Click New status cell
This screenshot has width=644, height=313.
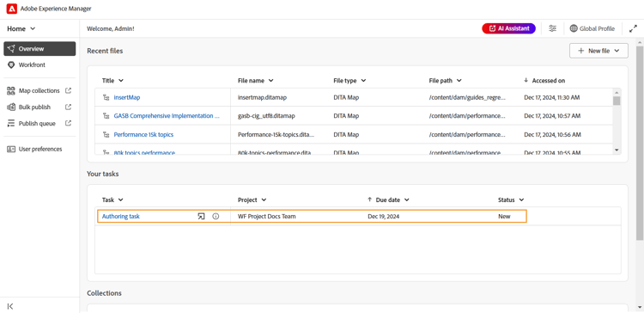tap(504, 217)
